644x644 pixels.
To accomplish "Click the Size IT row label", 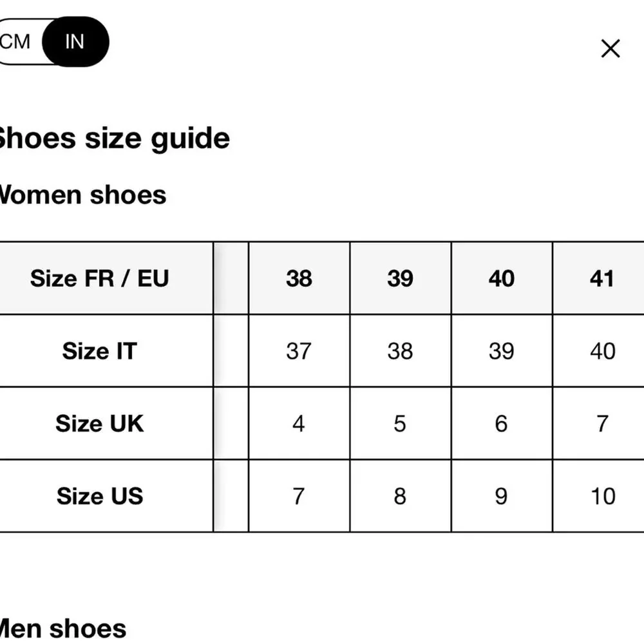I will pyautogui.click(x=99, y=351).
